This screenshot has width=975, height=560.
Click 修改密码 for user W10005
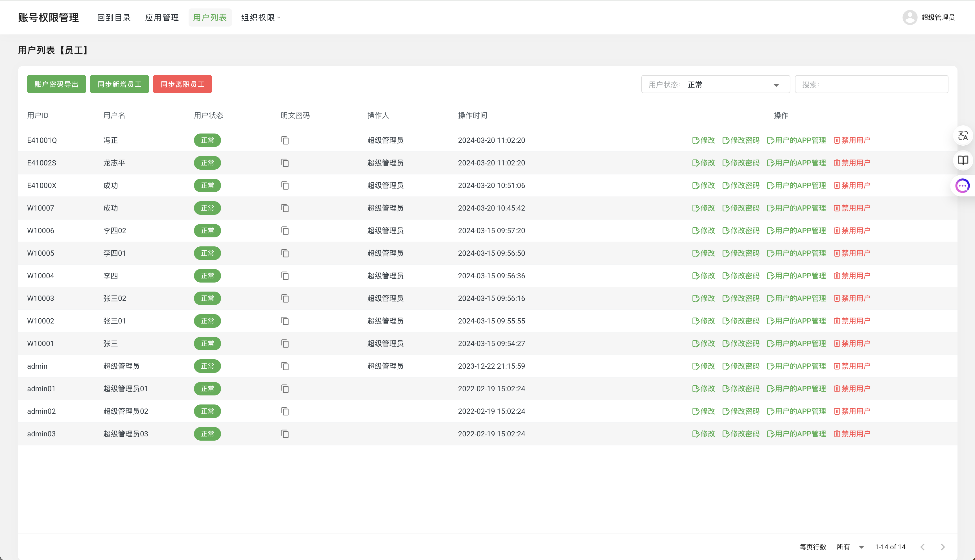click(x=741, y=253)
